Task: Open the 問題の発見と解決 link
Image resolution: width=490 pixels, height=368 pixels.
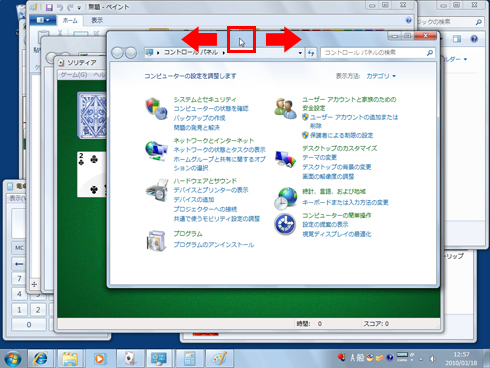Action: tap(196, 128)
